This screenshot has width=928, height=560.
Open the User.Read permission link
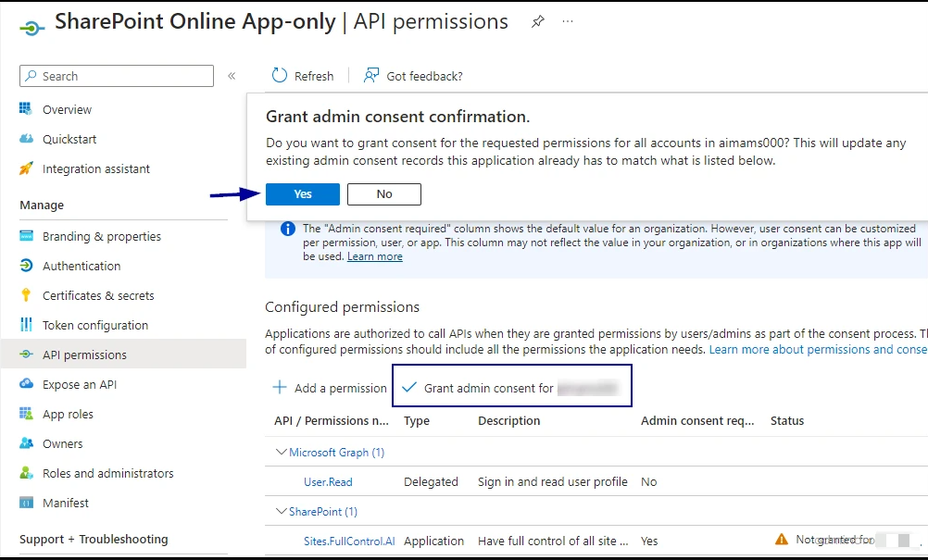pyautogui.click(x=328, y=482)
